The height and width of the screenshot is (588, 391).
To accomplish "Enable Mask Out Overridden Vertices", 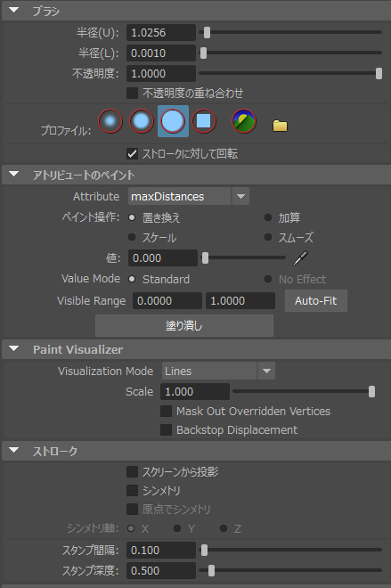I will (x=166, y=411).
